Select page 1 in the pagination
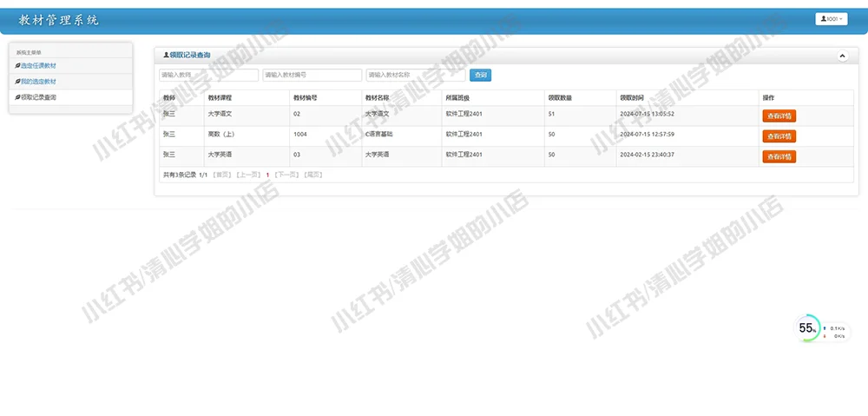868x416 pixels. click(267, 175)
